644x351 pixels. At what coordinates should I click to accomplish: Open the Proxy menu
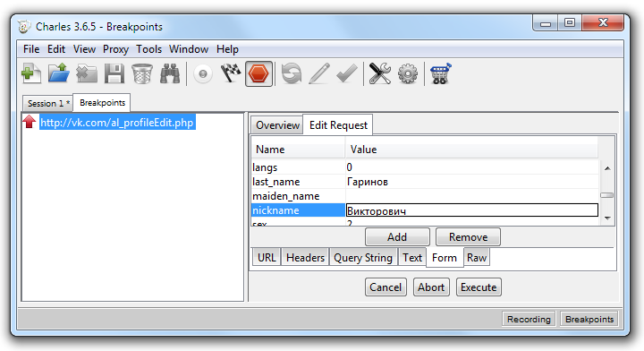[115, 49]
